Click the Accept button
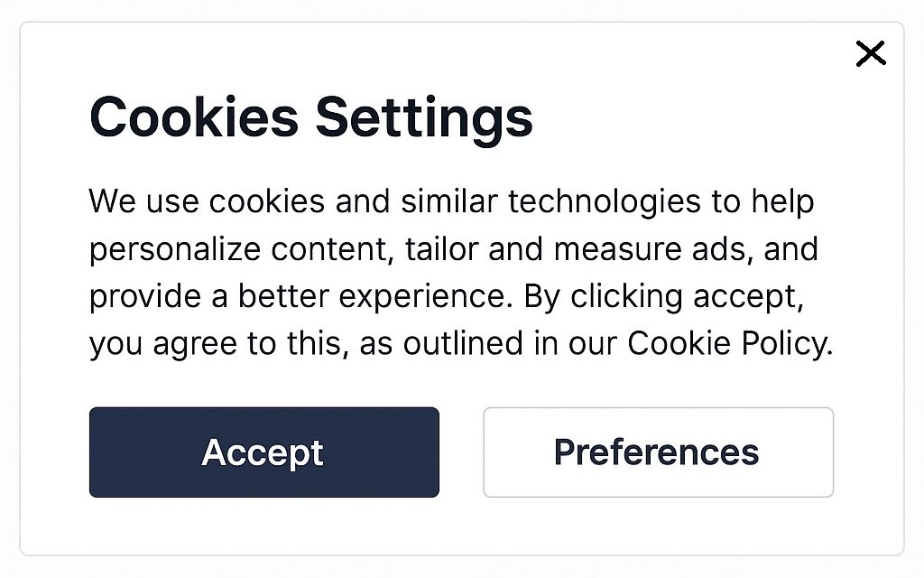Viewport: 924px width, 578px height. pos(264,452)
